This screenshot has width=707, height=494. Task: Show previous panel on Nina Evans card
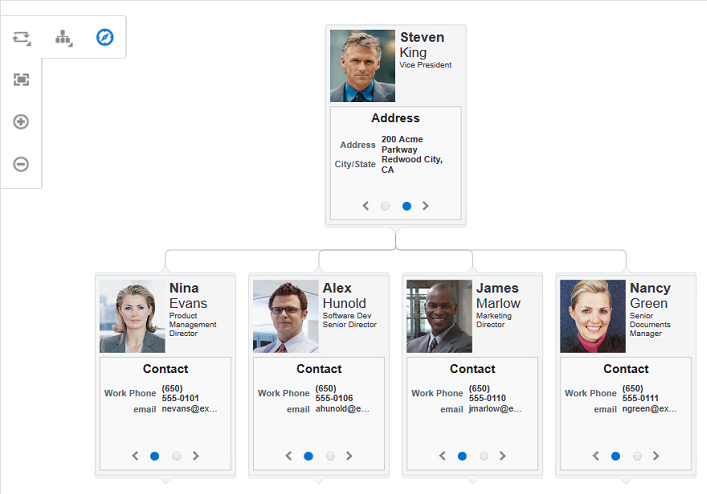tap(135, 456)
